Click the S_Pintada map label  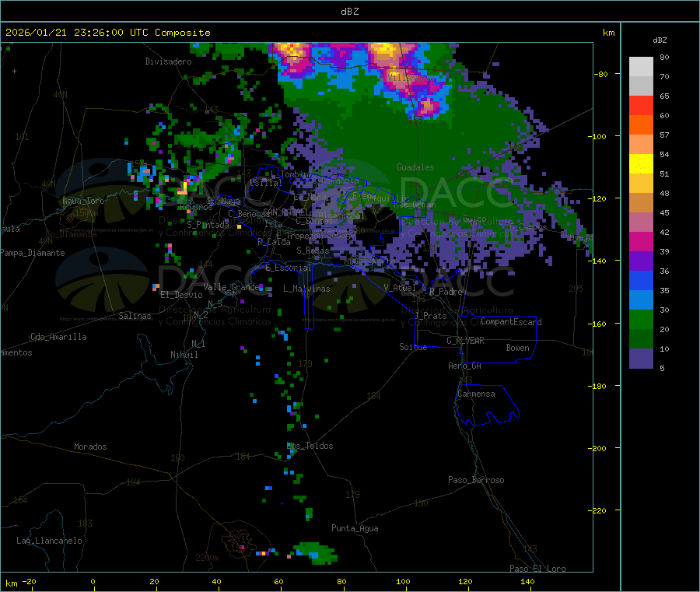208,225
